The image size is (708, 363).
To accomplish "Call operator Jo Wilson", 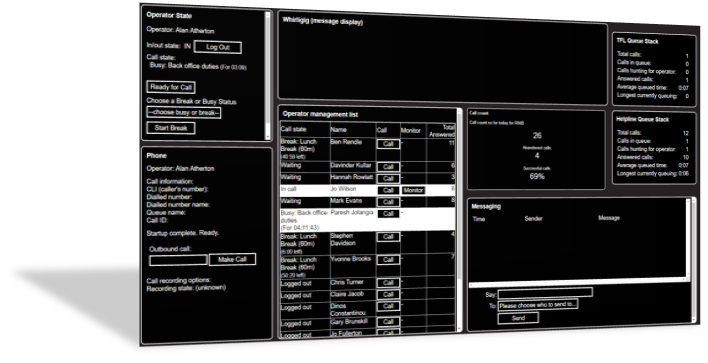I will tap(388, 191).
